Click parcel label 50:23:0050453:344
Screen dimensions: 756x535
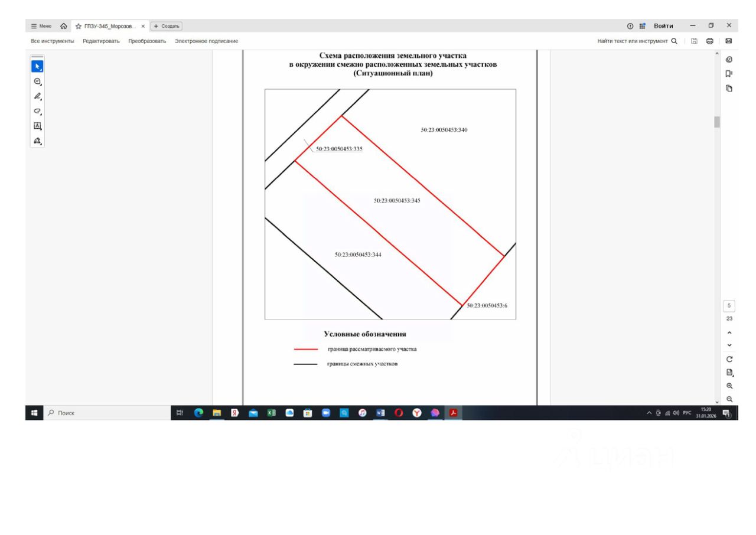point(358,255)
